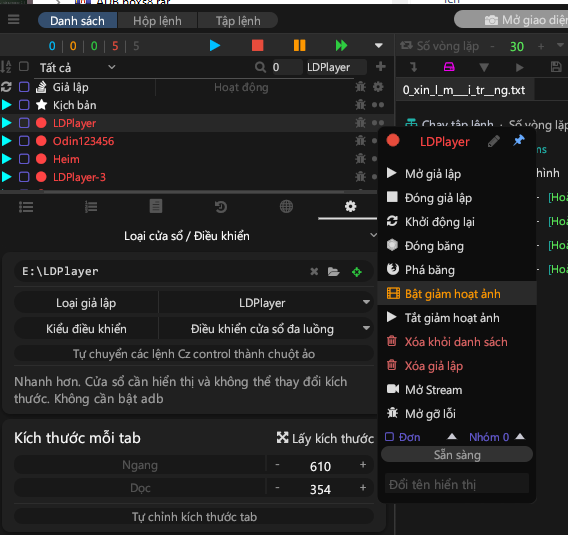Select Bật giảm hoạt ảnh menu item

coord(457,293)
